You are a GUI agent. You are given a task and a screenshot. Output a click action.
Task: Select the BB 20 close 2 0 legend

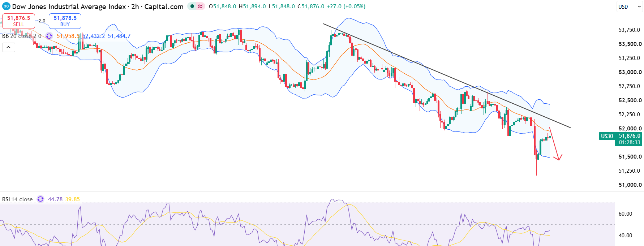[22, 36]
